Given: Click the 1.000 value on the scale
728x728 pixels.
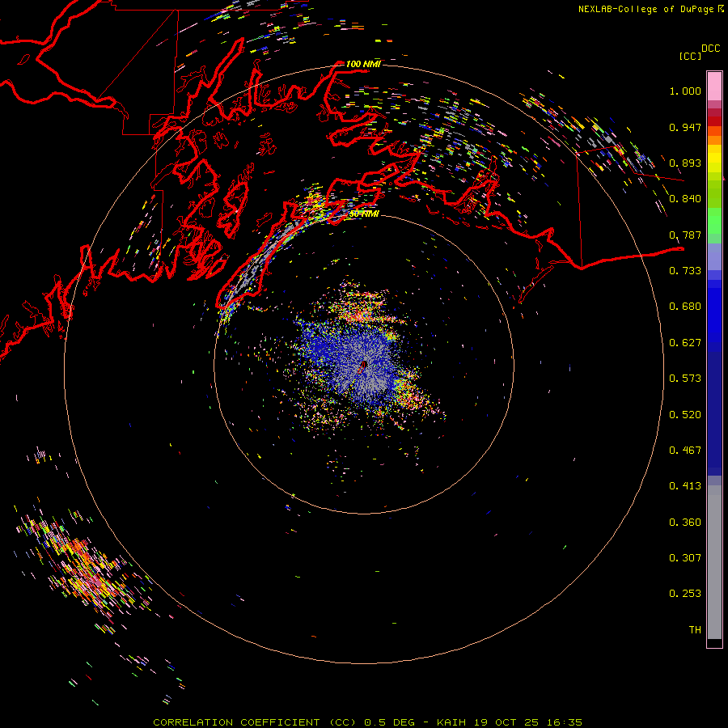Looking at the screenshot, I should click(x=685, y=91).
